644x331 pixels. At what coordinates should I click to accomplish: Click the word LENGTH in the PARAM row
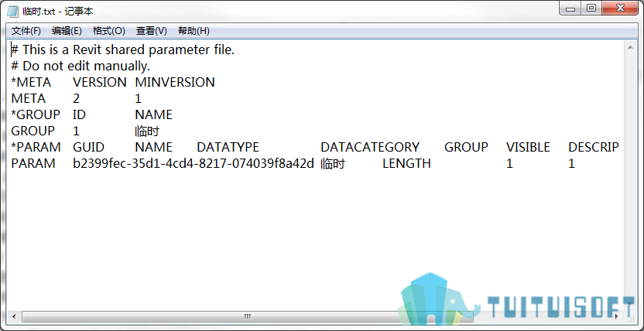click(x=406, y=164)
